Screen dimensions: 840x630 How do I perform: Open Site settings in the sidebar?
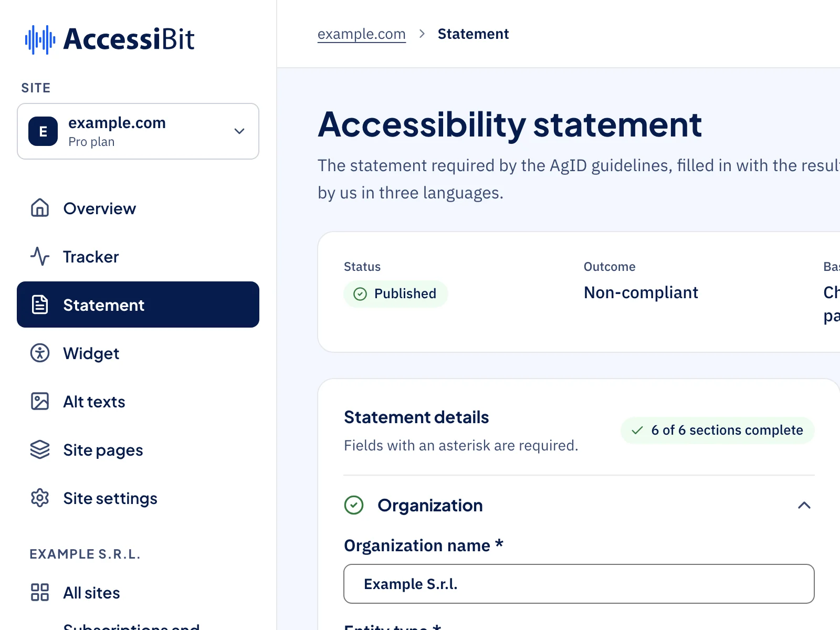pos(138,498)
